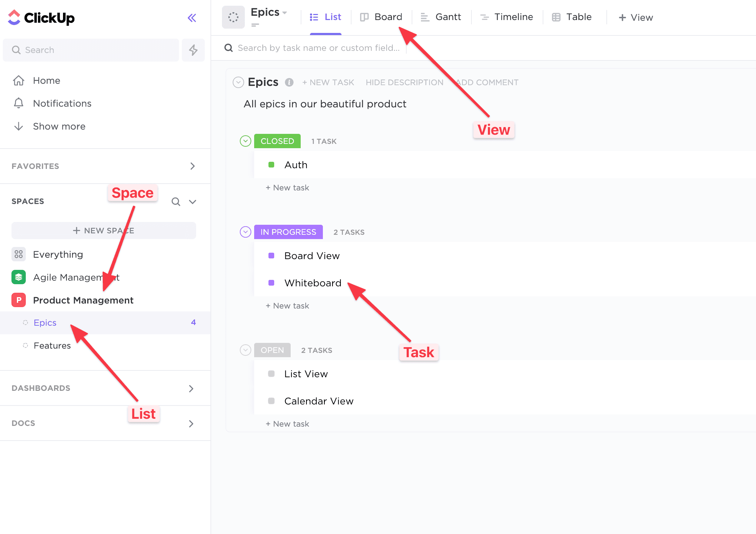Collapse the sidebar with double chevron
The height and width of the screenshot is (534, 756).
[x=192, y=18]
